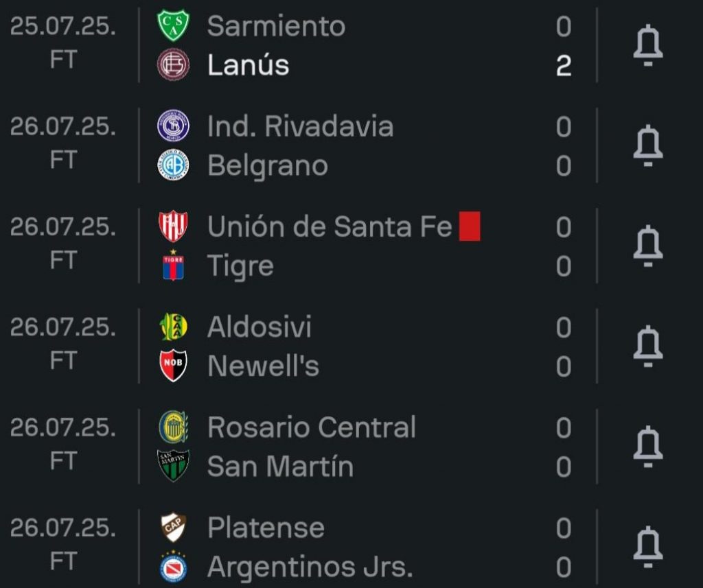
Task: Click the Platense CAP badge
Action: point(173,527)
